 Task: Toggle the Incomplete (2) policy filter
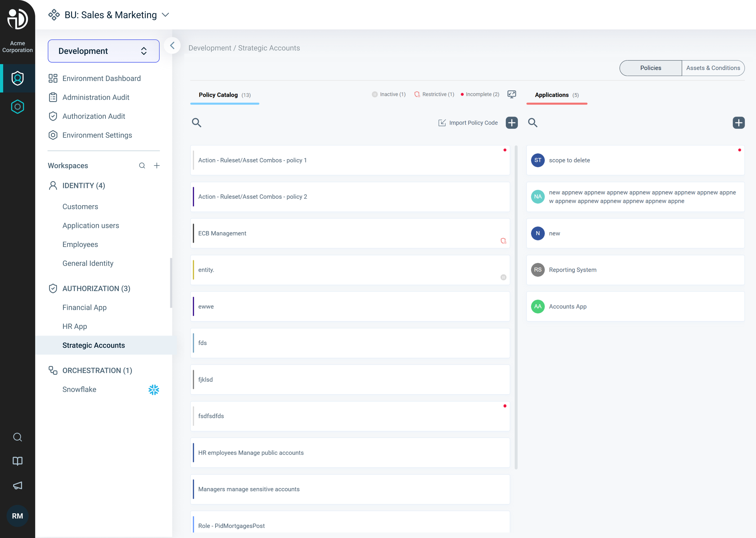pyautogui.click(x=480, y=94)
